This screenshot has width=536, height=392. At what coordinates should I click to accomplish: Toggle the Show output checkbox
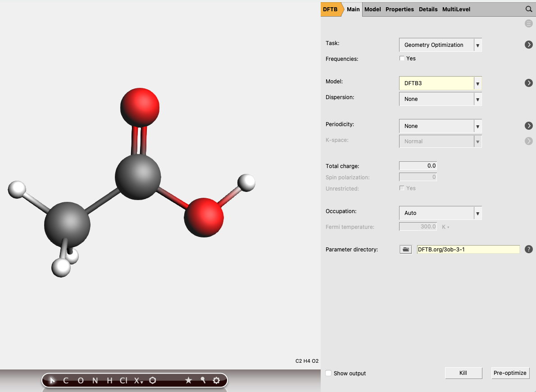click(328, 373)
